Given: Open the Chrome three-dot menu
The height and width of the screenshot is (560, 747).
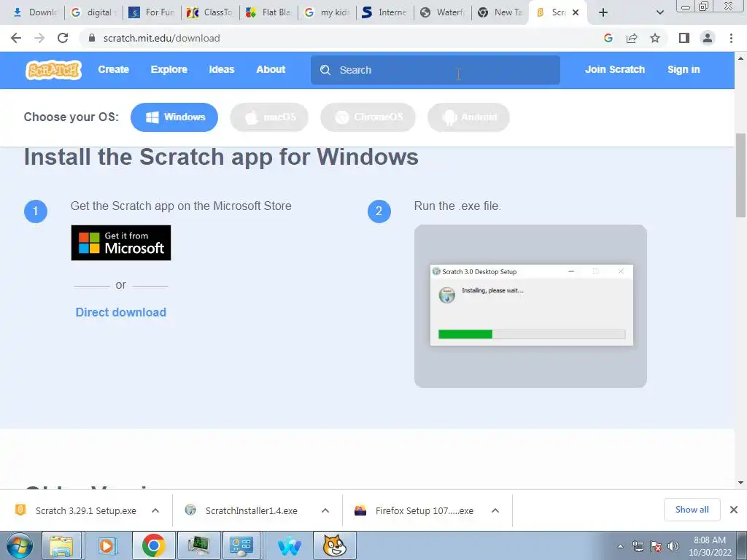Looking at the screenshot, I should tap(731, 38).
